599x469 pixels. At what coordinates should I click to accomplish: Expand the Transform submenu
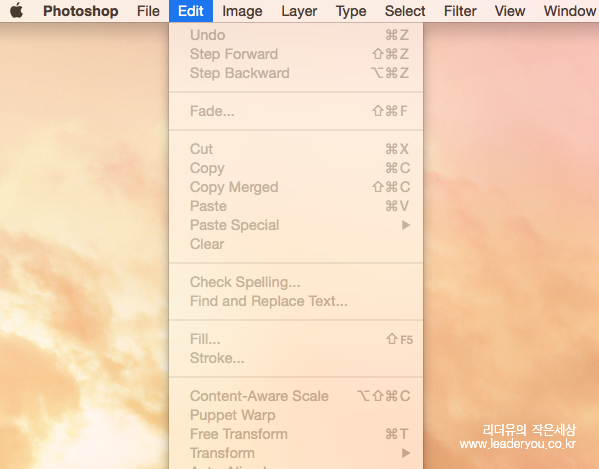[296, 453]
